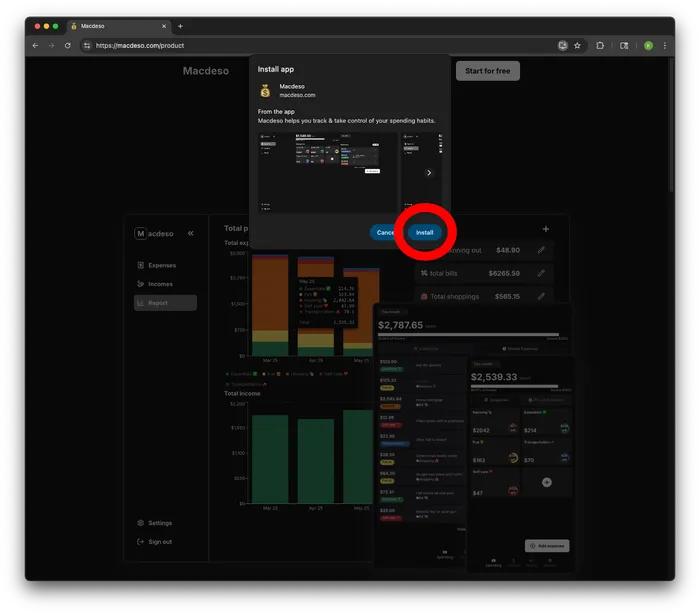Click the plus icon above the bills list
The height and width of the screenshot is (614, 700).
pos(546,229)
